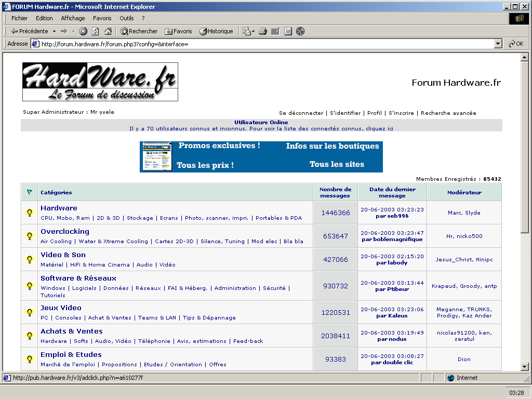Click the forward arrow toolbar icon

click(x=64, y=31)
